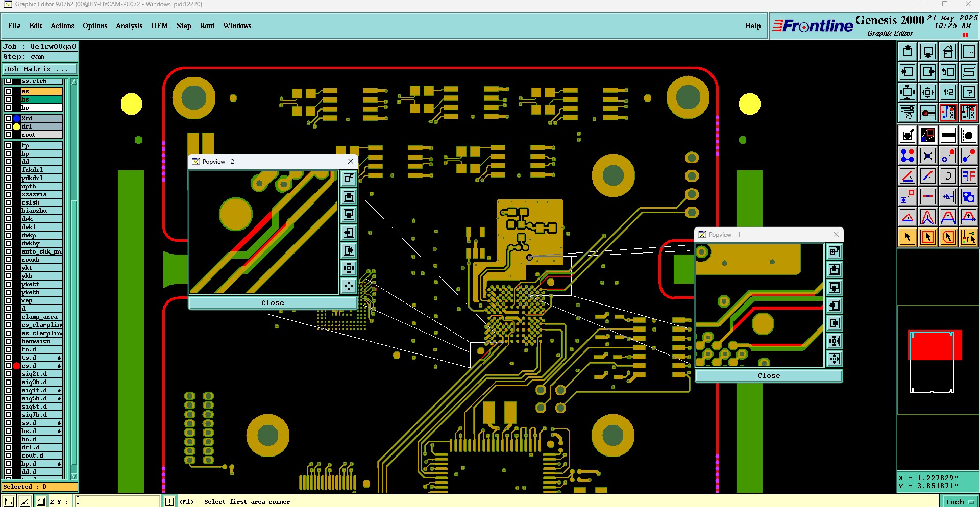Select the ruler measure tool
980x507 pixels.
pos(948,135)
